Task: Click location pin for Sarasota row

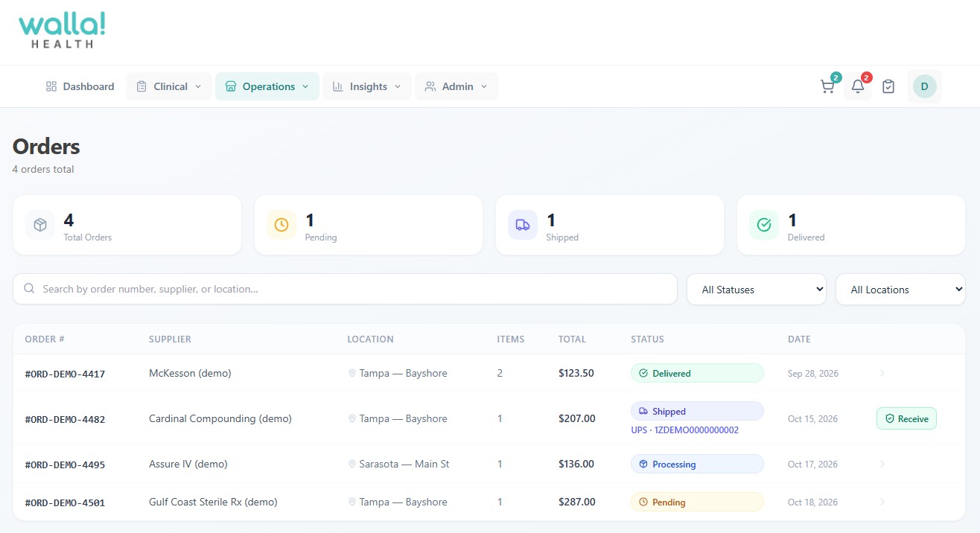Action: coord(352,465)
